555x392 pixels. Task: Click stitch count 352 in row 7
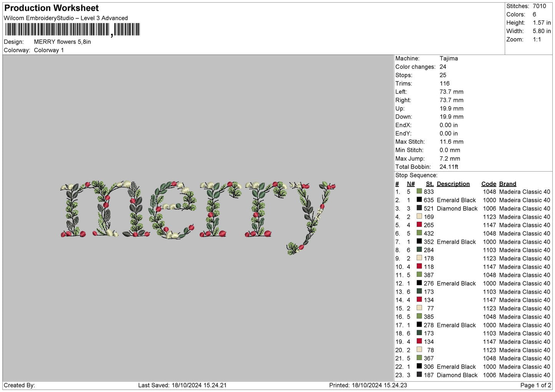coord(429,242)
